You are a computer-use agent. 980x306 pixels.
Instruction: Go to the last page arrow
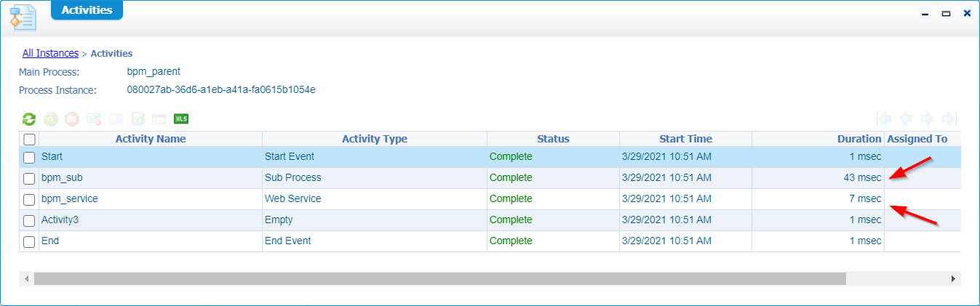coord(949,119)
